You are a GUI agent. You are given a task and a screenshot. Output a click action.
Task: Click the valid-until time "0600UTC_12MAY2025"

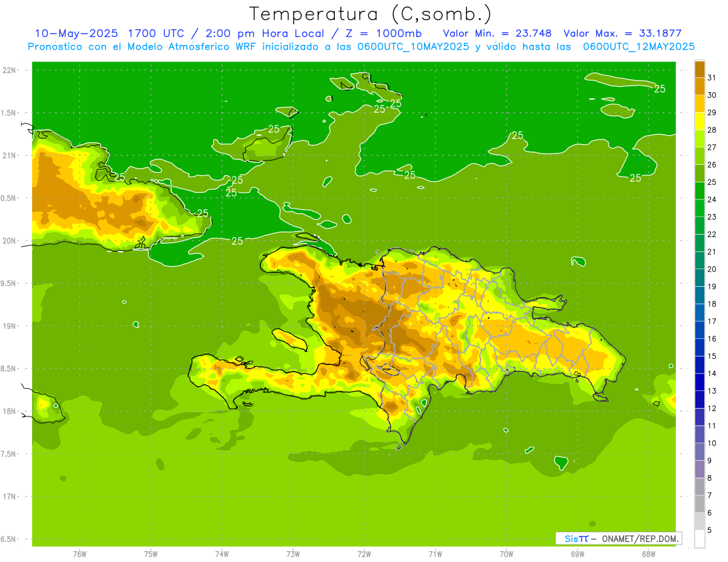638,47
